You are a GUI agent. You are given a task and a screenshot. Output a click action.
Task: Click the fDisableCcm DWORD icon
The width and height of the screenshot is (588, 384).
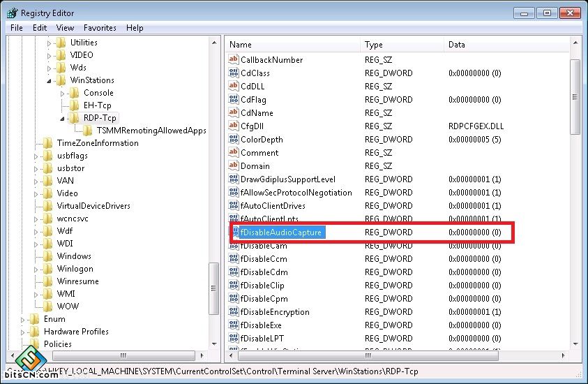(x=233, y=258)
